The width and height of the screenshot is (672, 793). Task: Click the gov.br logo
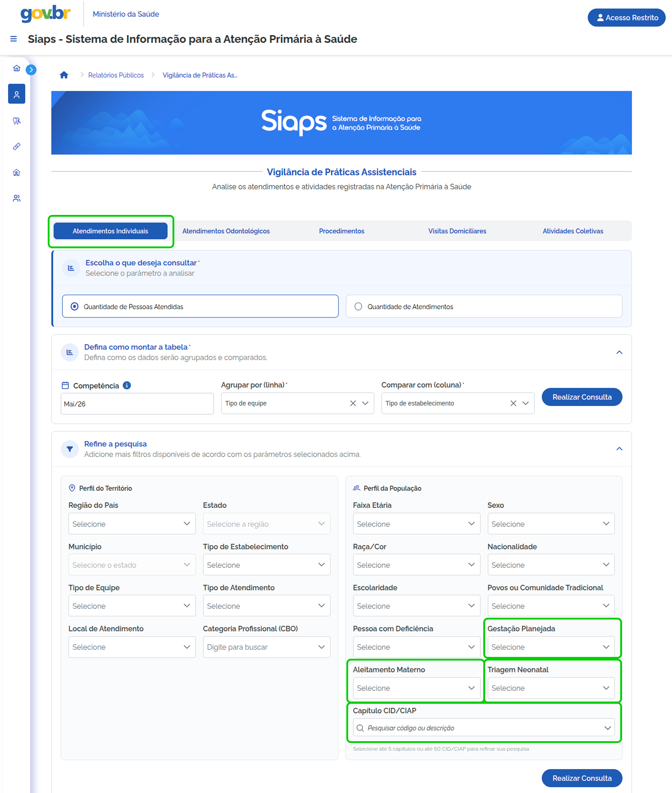[45, 14]
